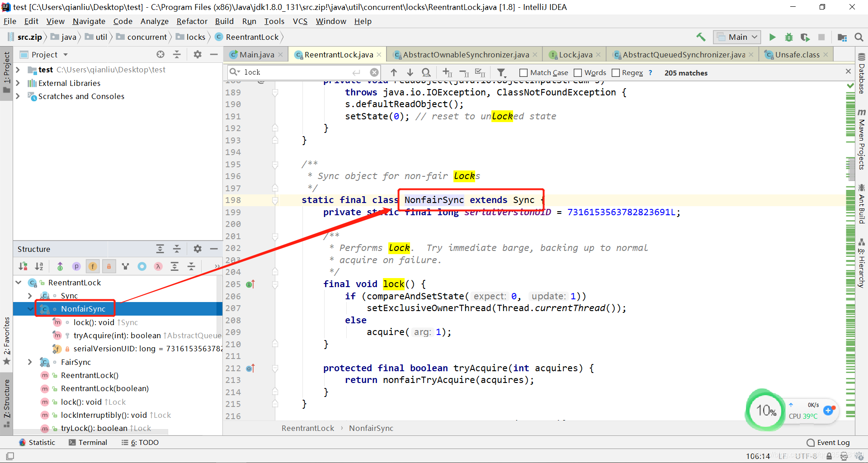Open Event Log
The height and width of the screenshot is (463, 868).
tap(828, 443)
